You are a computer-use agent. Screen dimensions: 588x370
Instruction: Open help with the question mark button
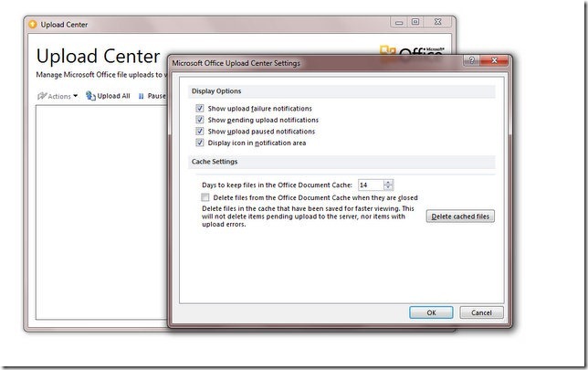471,60
